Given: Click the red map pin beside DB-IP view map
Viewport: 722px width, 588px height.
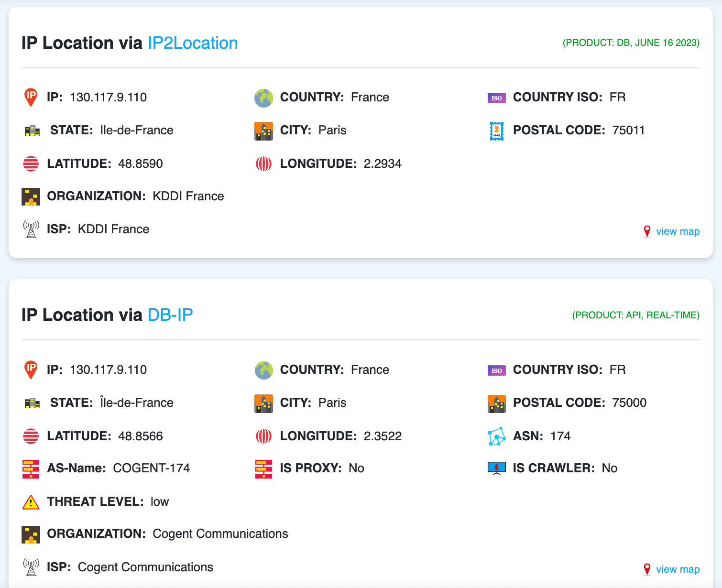Looking at the screenshot, I should pos(647,569).
